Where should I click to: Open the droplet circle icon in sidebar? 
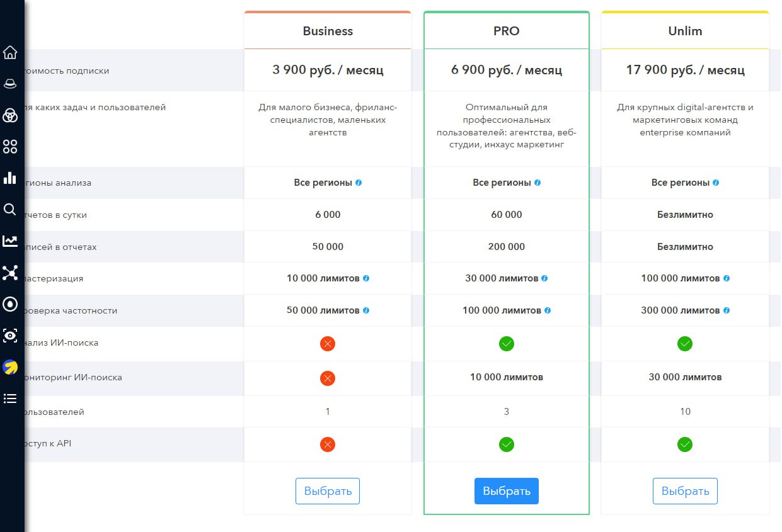coord(10,304)
